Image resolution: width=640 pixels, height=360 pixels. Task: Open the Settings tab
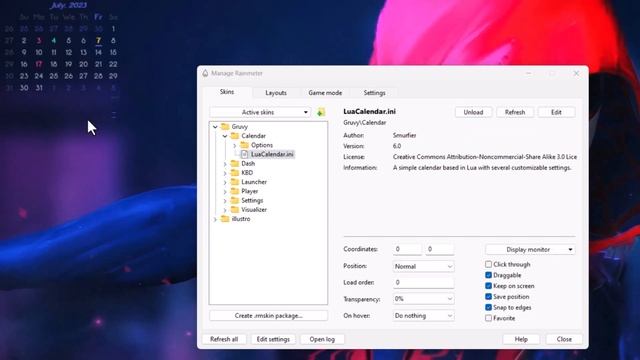point(374,93)
